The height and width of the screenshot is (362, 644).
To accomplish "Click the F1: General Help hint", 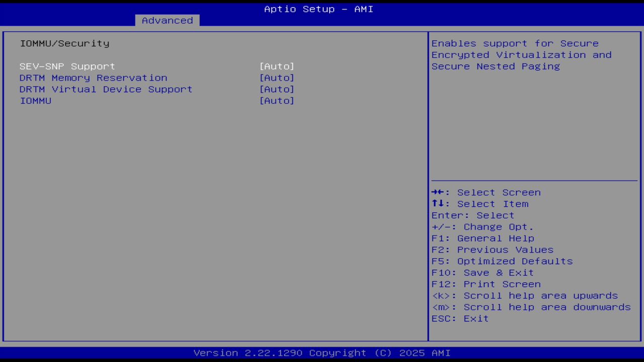I will pyautogui.click(x=483, y=239).
